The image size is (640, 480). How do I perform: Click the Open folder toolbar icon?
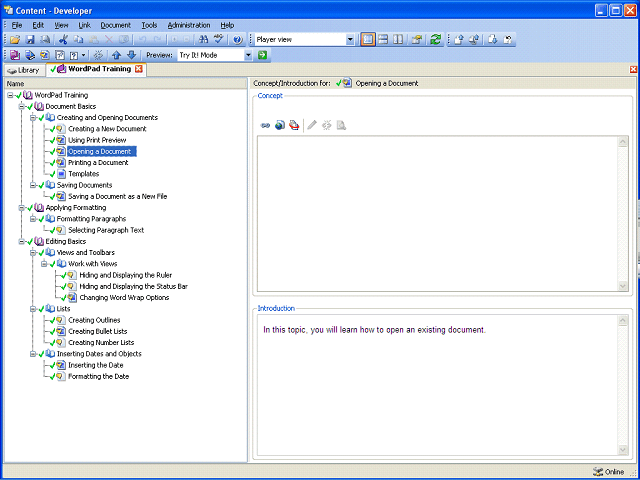(x=15, y=40)
